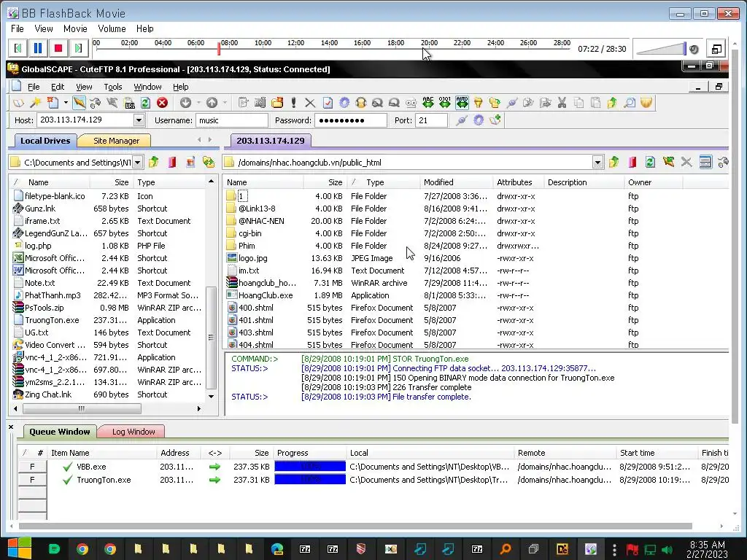
Task: Open FlashBack Volume menu
Action: (x=112, y=28)
